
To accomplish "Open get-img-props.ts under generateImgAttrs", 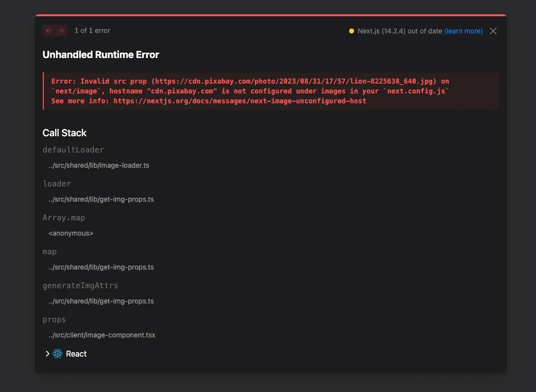I will [x=101, y=301].
